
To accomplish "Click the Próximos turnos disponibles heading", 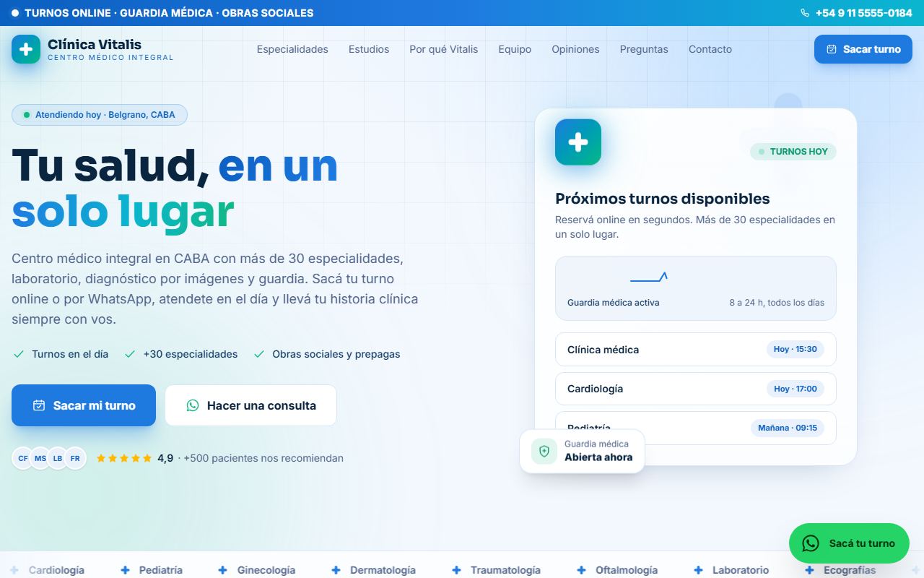I will tap(663, 199).
